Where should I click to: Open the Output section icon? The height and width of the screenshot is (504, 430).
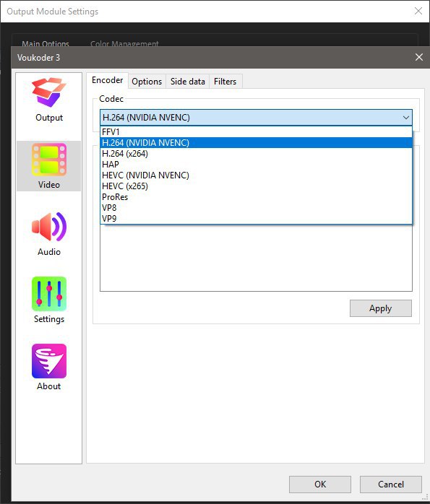(49, 92)
